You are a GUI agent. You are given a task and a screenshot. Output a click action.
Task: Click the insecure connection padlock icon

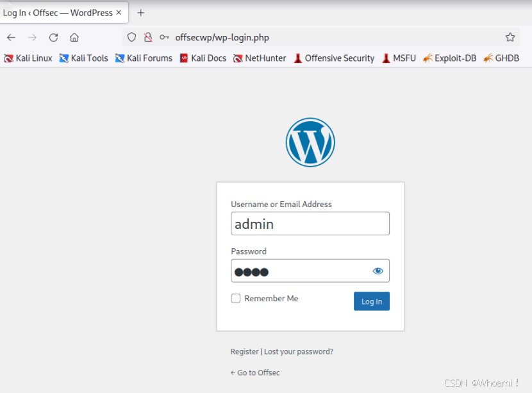point(148,37)
